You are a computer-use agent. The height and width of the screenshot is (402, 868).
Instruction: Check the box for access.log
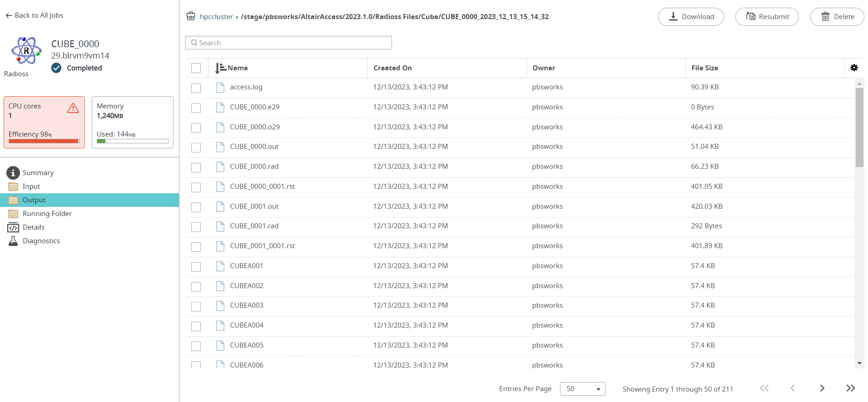(196, 88)
